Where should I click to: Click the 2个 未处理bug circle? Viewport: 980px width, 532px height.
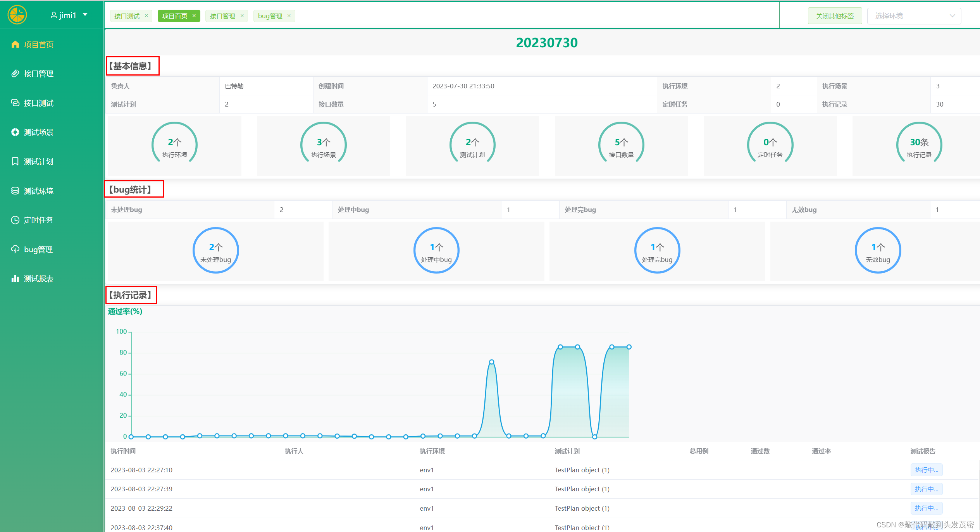coord(216,250)
